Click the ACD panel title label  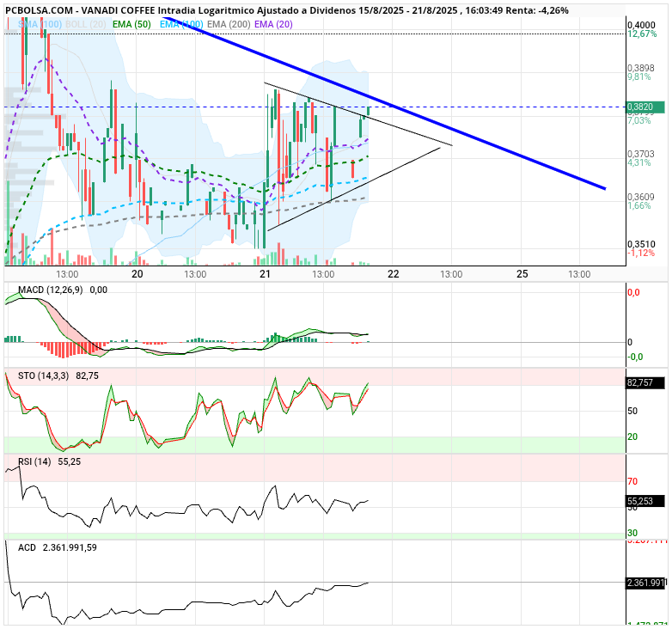click(x=27, y=547)
